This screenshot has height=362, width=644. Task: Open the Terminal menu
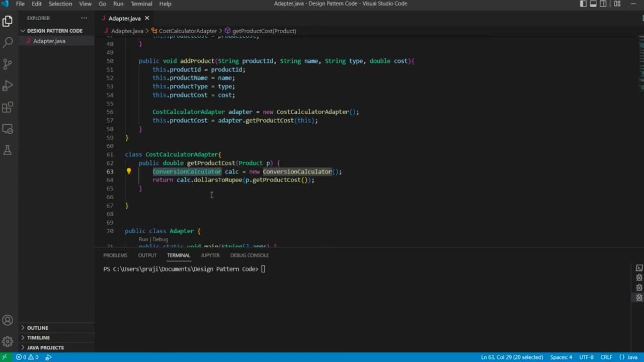(x=141, y=4)
